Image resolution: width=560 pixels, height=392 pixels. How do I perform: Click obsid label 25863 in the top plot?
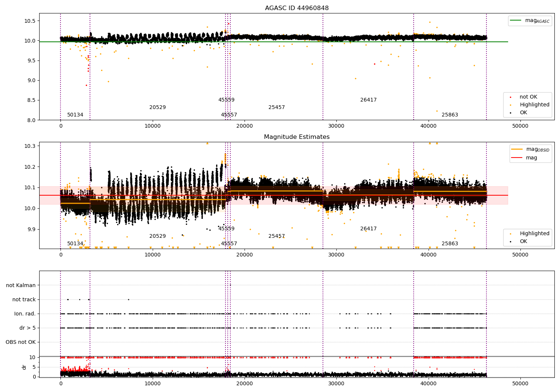click(x=450, y=115)
